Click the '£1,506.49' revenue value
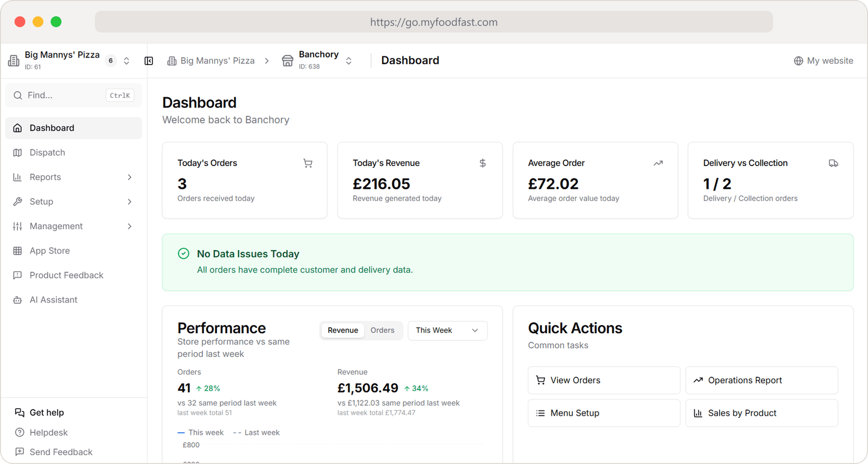This screenshot has width=868, height=464. (368, 388)
